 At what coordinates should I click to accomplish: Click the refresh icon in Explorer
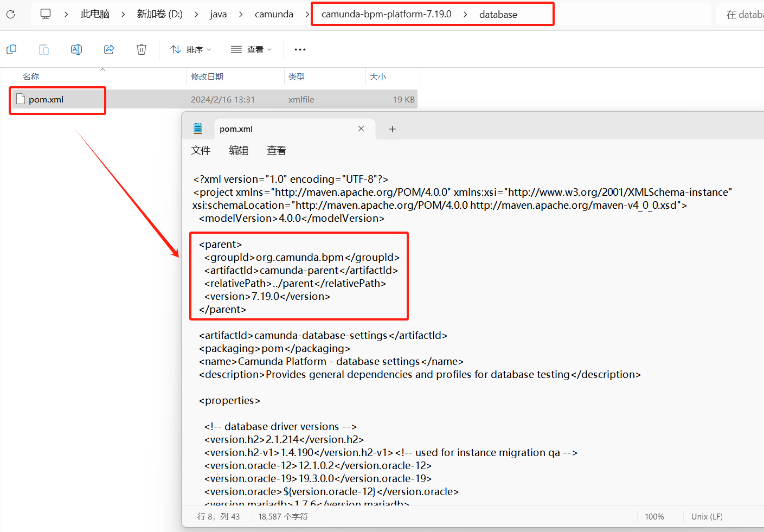point(10,14)
